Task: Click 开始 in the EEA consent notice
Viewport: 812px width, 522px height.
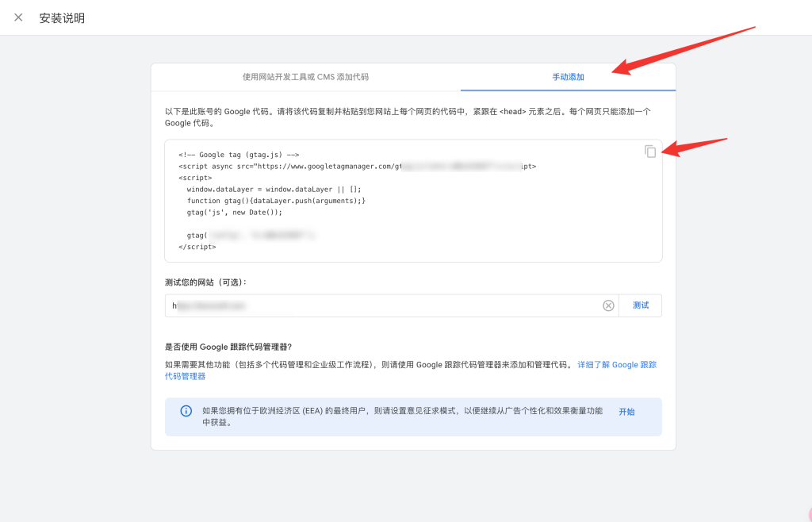Action: [626, 412]
